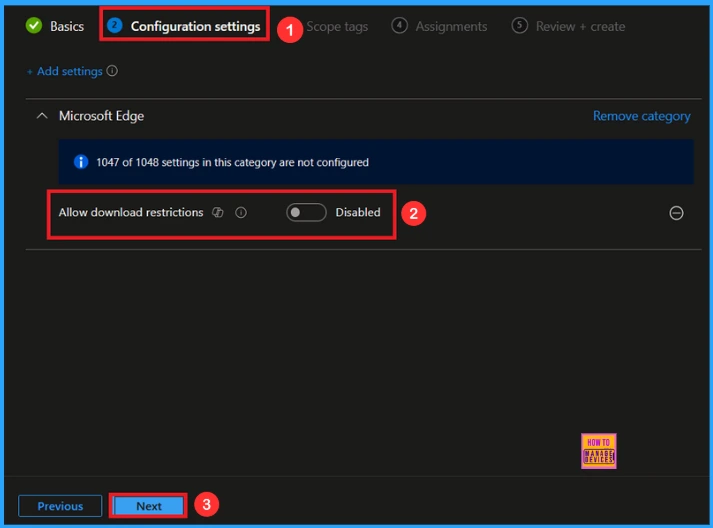Show info icon beside Add settings
The width and height of the screenshot is (713, 528).
point(112,71)
